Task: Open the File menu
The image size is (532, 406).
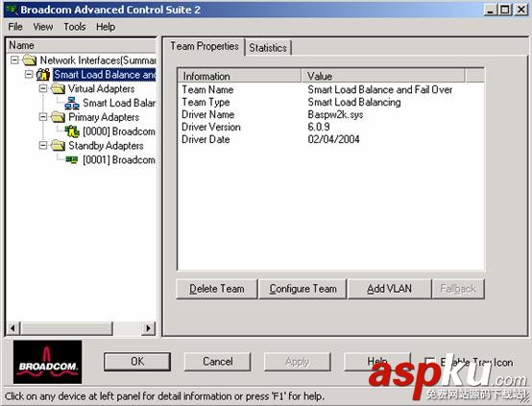Action: (x=15, y=27)
